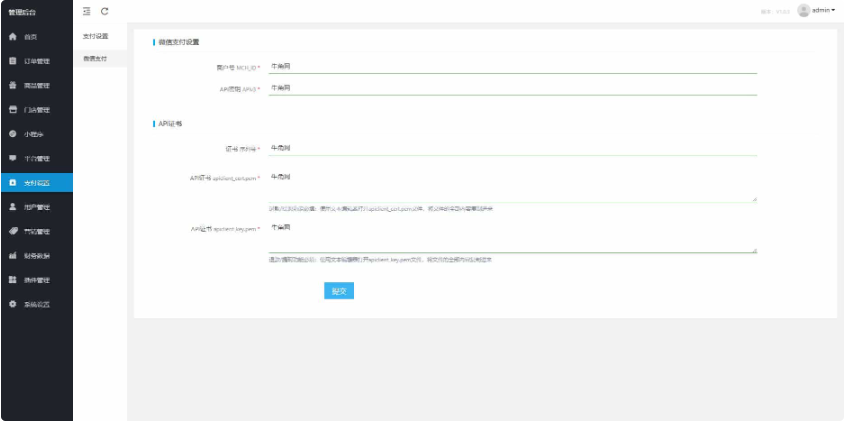Click the store management icon in sidebar
The height and width of the screenshot is (421, 844).
[x=12, y=109]
